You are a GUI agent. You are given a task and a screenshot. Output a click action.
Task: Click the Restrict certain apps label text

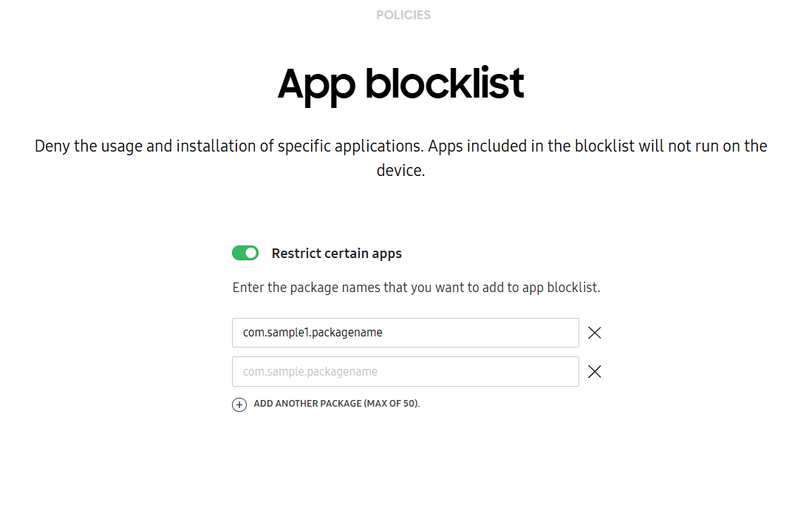pos(337,253)
